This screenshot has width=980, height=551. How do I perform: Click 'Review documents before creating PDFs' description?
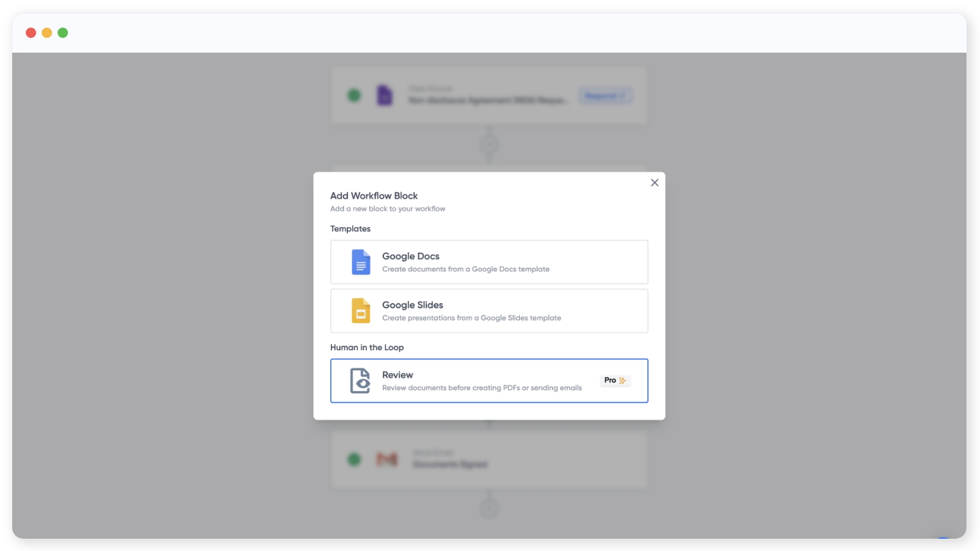tap(481, 388)
